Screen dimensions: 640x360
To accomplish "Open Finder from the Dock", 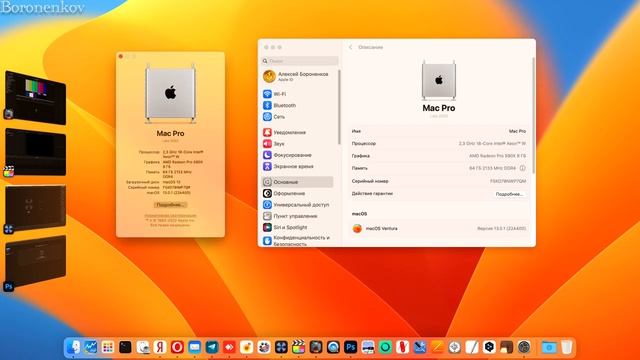I will click(x=73, y=347).
